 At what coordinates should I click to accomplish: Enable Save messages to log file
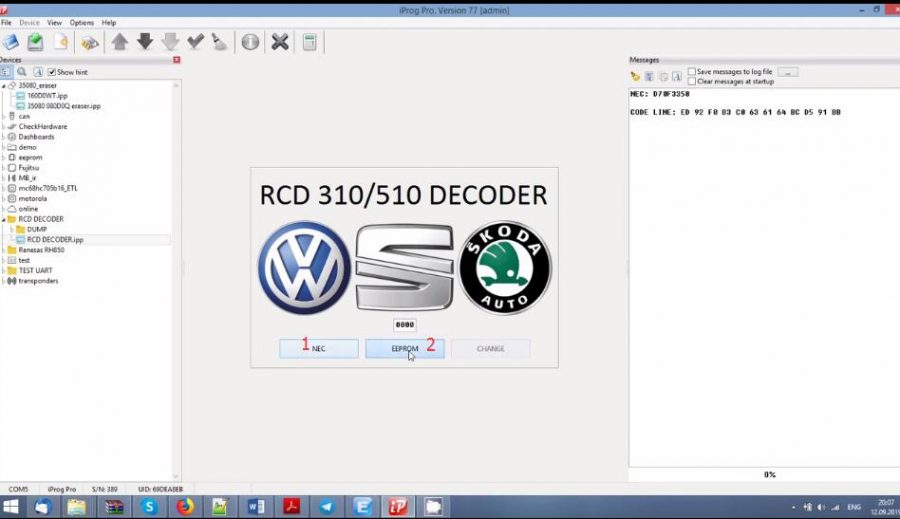click(x=692, y=72)
